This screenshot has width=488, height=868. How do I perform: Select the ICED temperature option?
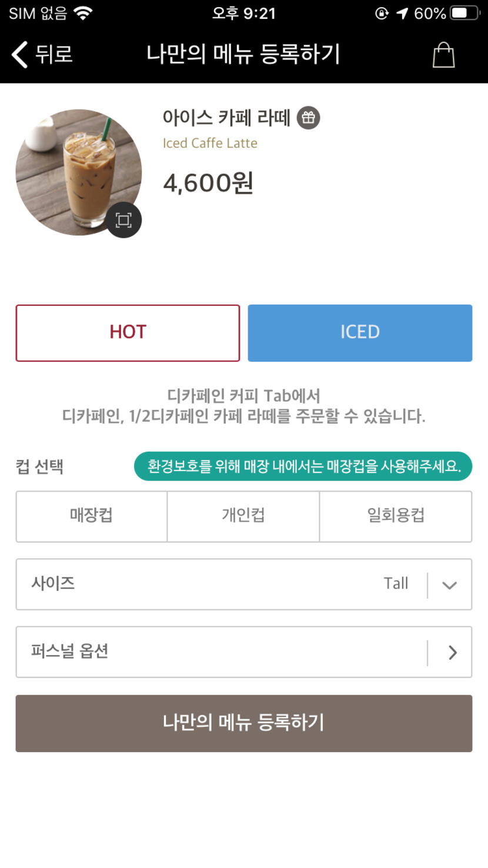(x=360, y=333)
